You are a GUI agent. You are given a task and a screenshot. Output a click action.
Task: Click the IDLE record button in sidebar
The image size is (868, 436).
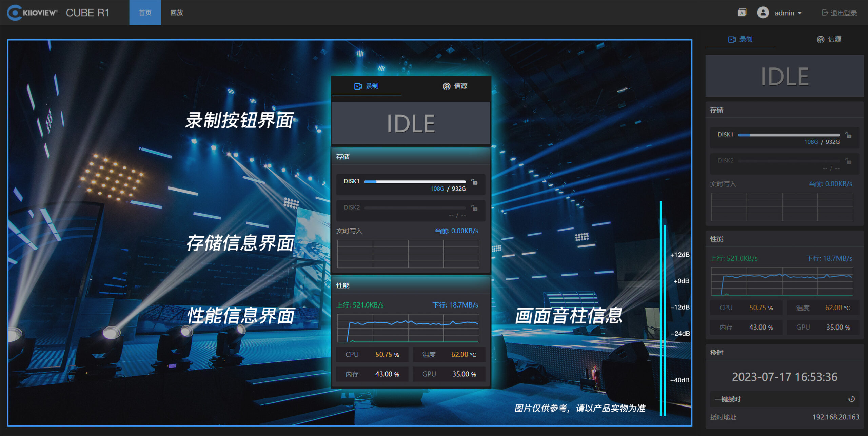pyautogui.click(x=785, y=76)
